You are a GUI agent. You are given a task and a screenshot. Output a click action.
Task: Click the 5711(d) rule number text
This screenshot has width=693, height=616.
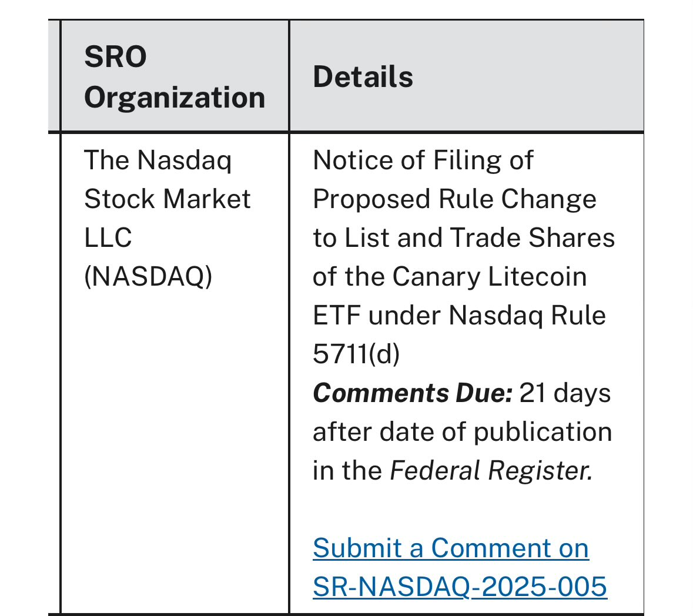[x=356, y=354]
